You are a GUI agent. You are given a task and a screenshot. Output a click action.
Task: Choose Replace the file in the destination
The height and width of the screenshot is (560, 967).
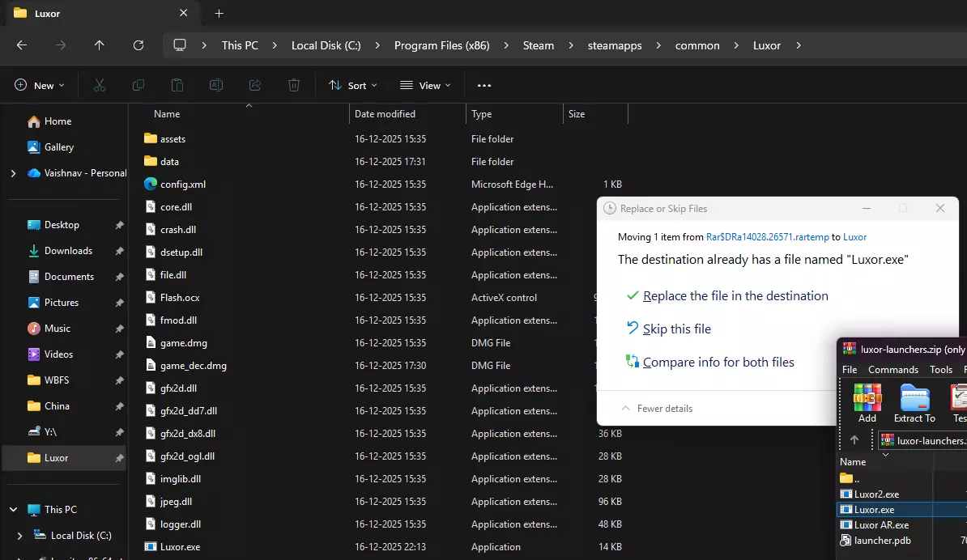735,296
